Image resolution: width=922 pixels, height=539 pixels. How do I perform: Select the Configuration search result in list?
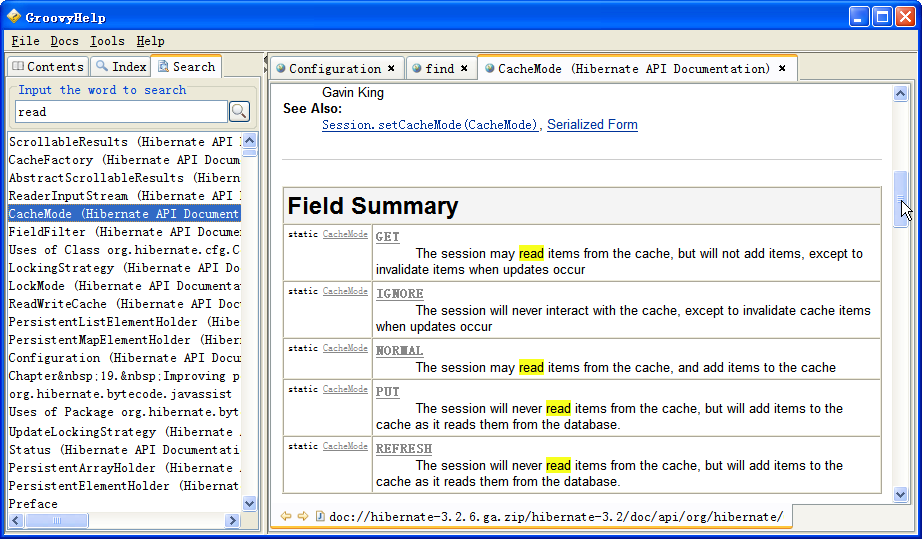coord(124,358)
